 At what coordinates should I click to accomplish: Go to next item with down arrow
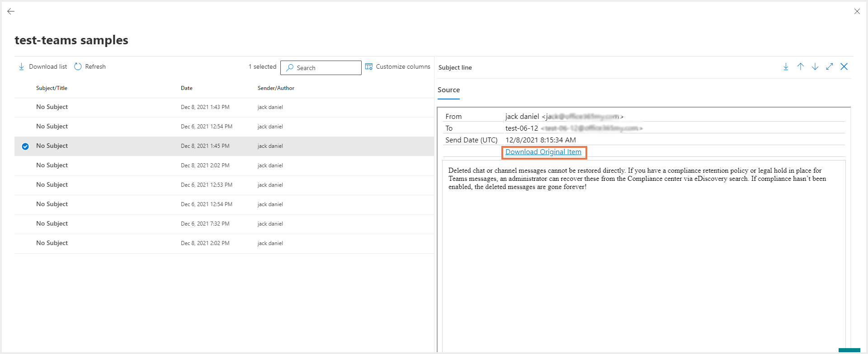815,67
